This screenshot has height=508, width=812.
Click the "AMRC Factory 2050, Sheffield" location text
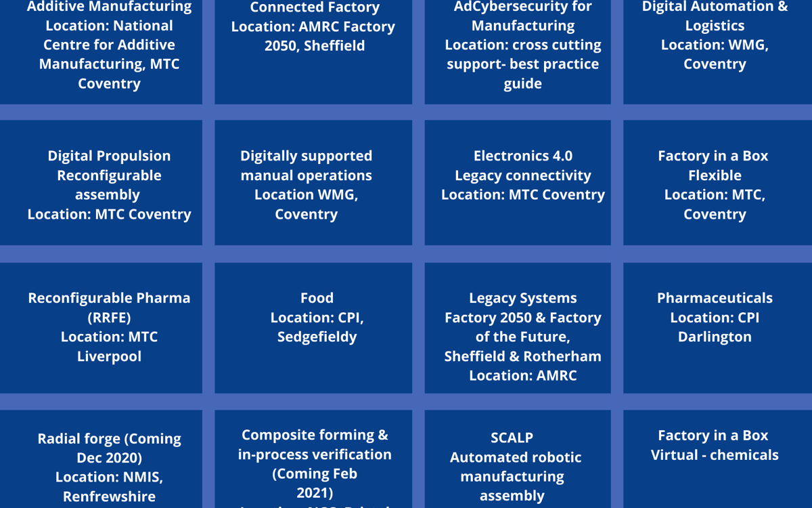click(x=313, y=37)
